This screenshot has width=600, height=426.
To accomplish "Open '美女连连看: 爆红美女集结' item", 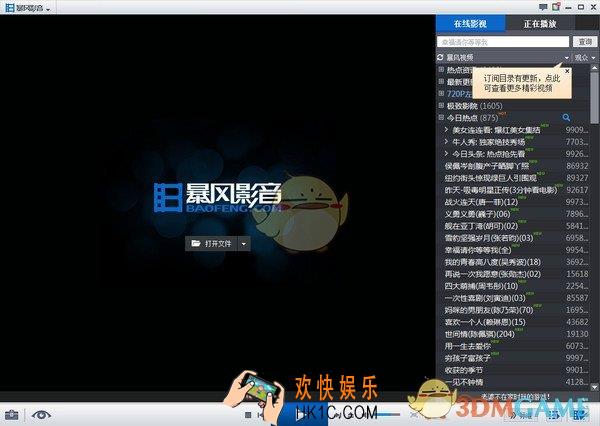I will pyautogui.click(x=496, y=130).
